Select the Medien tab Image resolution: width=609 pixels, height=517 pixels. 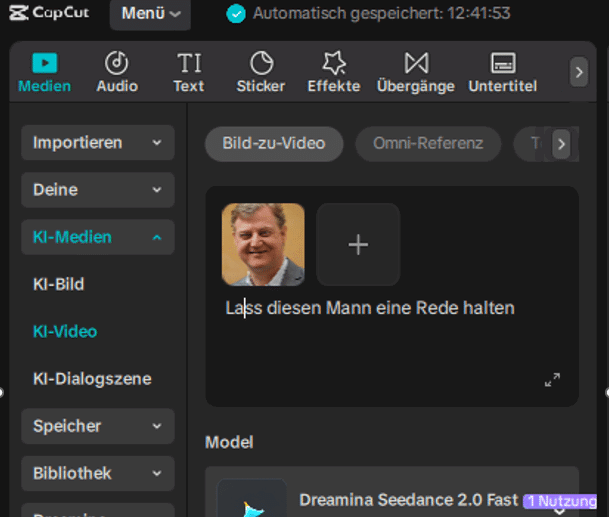coord(45,73)
